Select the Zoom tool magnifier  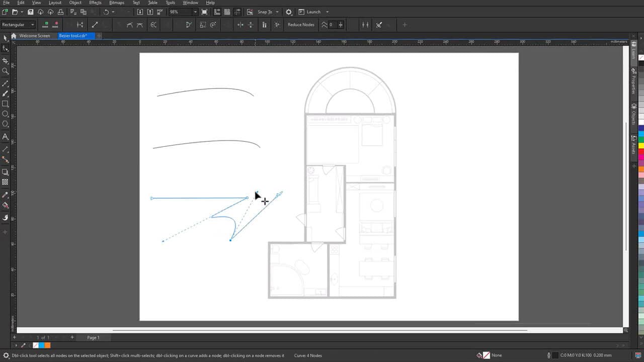pos(5,71)
